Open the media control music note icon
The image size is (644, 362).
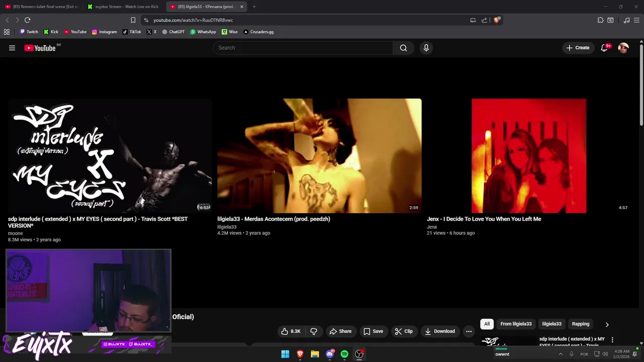[626, 20]
